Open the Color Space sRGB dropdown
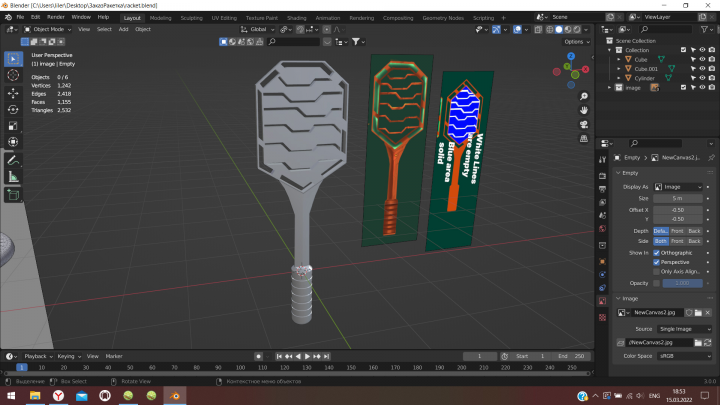Screen dimensions: 720x405 [x=684, y=356]
